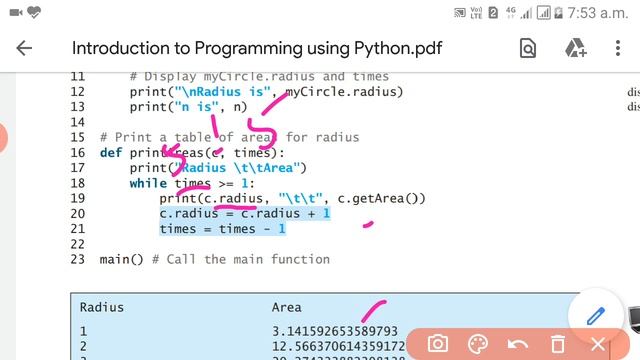Go back with the arrow icon
The image size is (640, 360).
[x=24, y=48]
